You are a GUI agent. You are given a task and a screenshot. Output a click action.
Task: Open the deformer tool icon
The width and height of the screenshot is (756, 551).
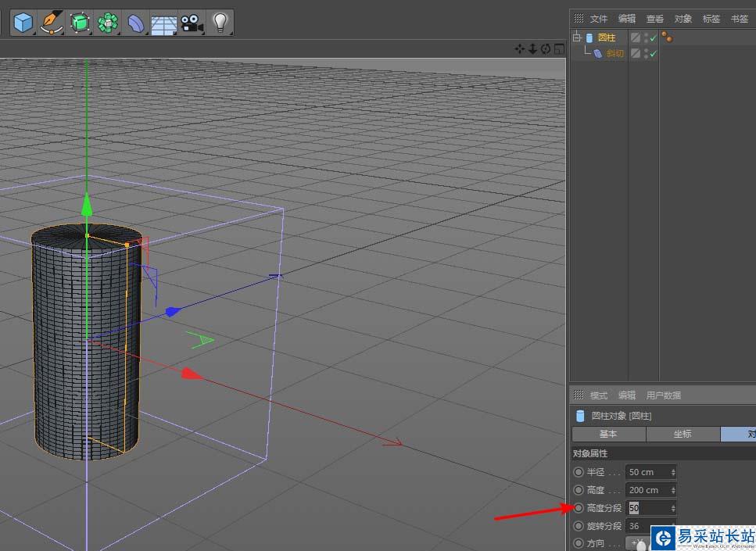click(135, 23)
